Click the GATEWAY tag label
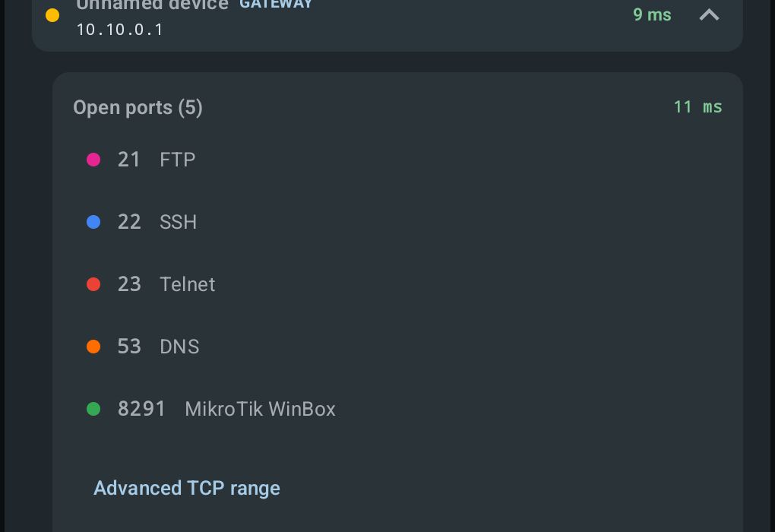Screen dimensions: 775x532 [x=276, y=5]
